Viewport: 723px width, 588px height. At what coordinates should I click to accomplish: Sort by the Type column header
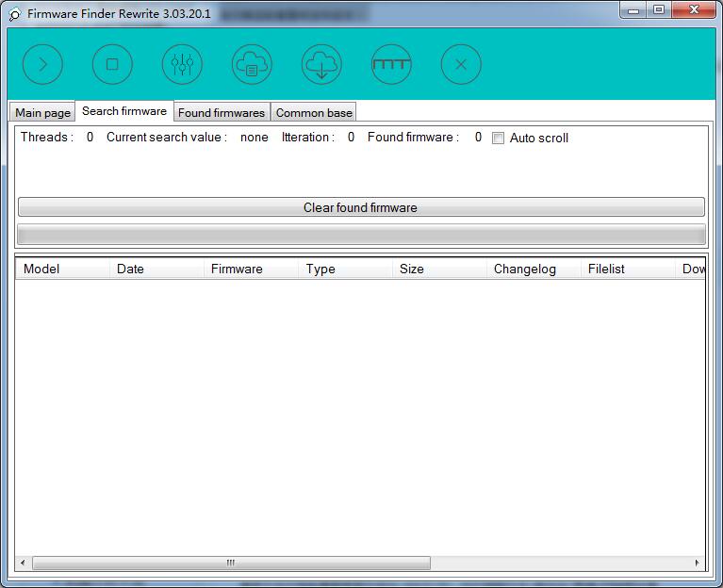(345, 269)
